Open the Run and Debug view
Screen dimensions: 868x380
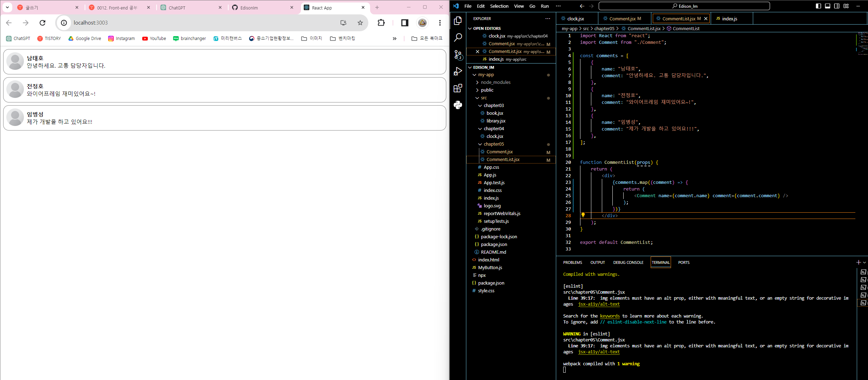pos(458,71)
